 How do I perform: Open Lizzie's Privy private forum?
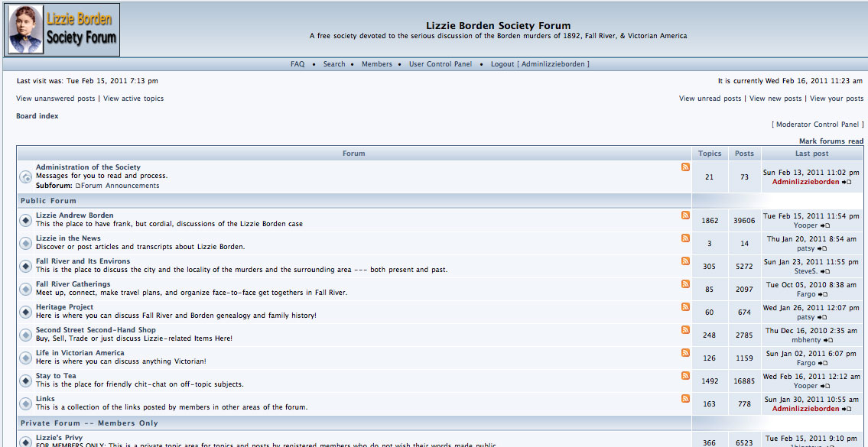click(59, 438)
